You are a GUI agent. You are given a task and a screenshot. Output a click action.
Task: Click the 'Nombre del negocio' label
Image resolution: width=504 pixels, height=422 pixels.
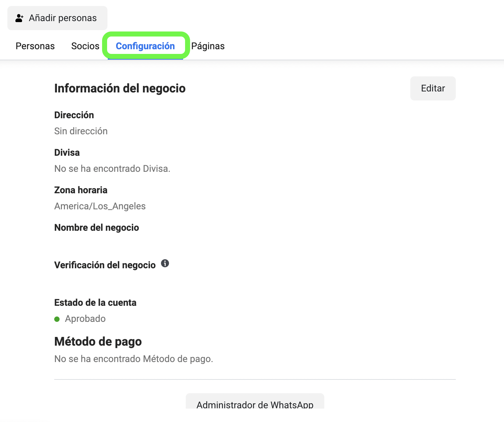coord(96,227)
